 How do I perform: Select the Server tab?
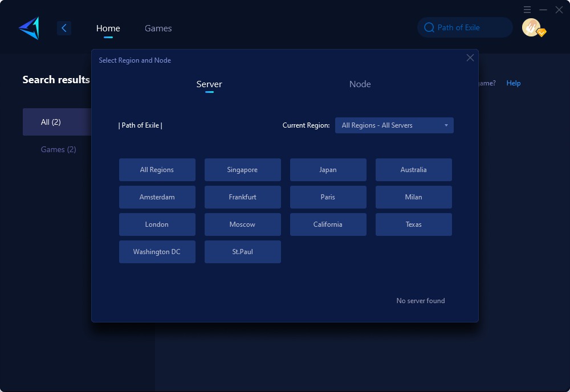(x=209, y=84)
